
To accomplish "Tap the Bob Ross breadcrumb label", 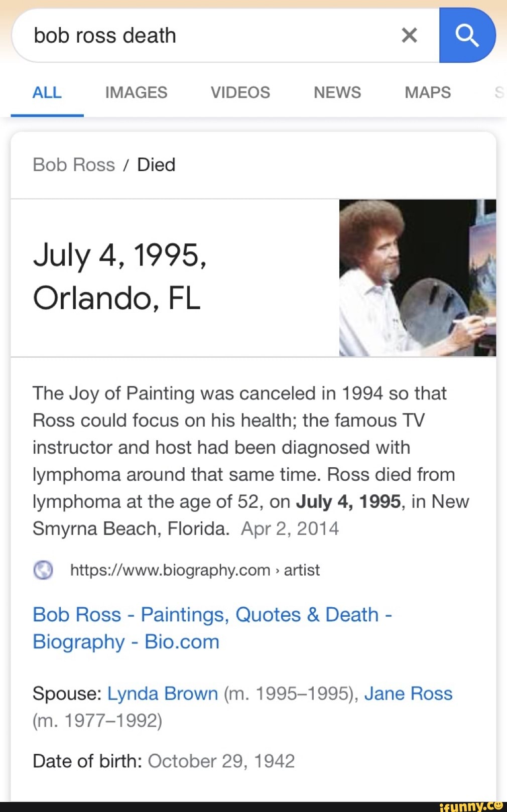I will pyautogui.click(x=73, y=164).
